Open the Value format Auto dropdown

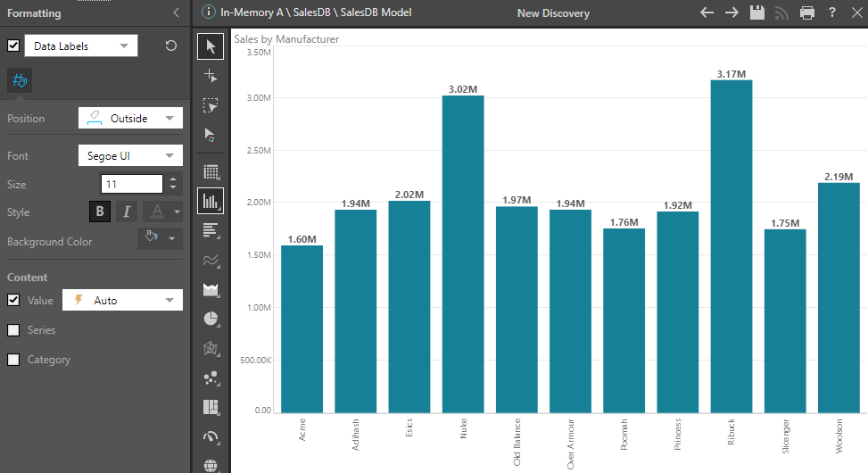point(122,301)
